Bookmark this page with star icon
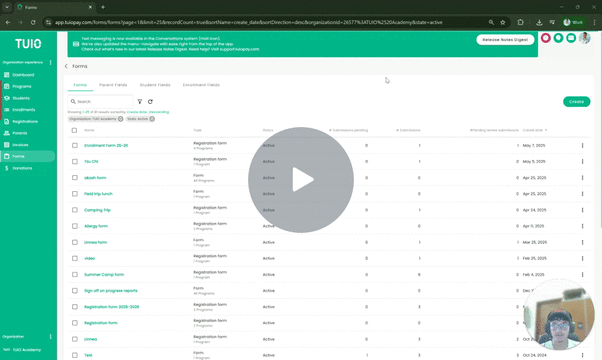 coord(503,22)
